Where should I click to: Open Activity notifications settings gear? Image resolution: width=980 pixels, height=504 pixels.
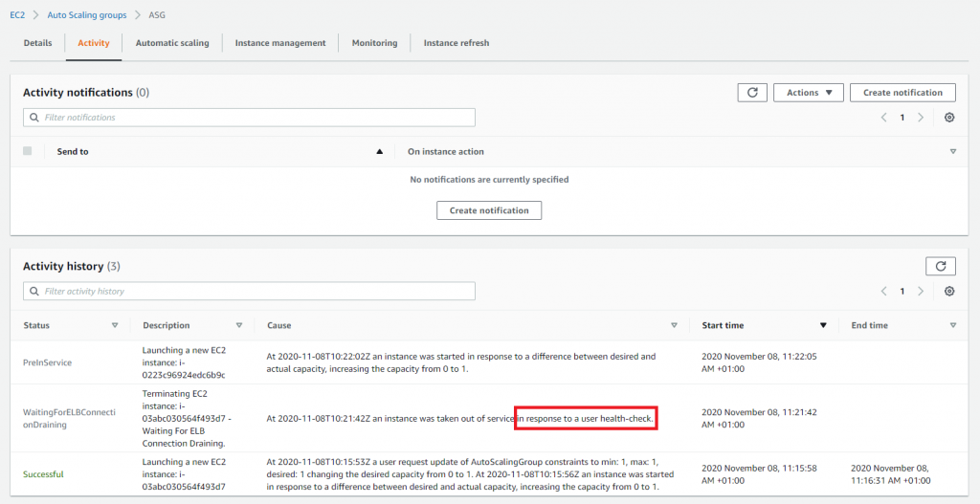[x=949, y=118]
